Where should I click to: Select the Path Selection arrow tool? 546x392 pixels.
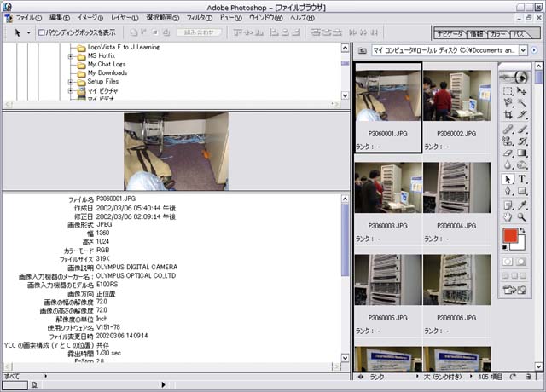pyautogui.click(x=508, y=179)
